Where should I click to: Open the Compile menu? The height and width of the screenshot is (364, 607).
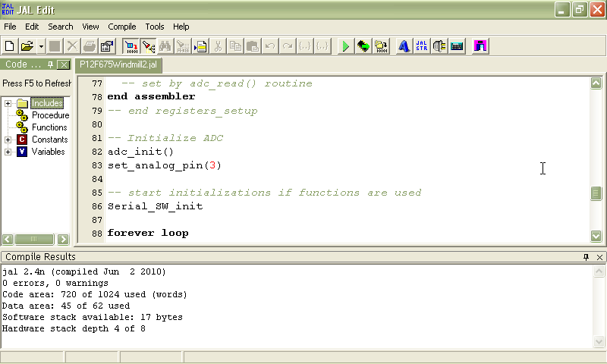122,27
